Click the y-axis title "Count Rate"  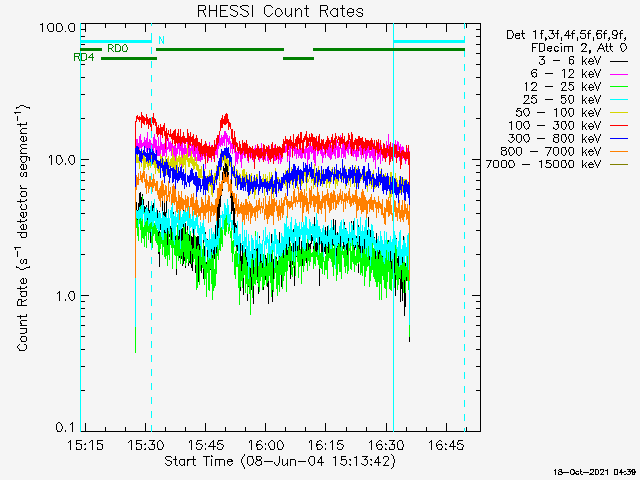coord(22,314)
